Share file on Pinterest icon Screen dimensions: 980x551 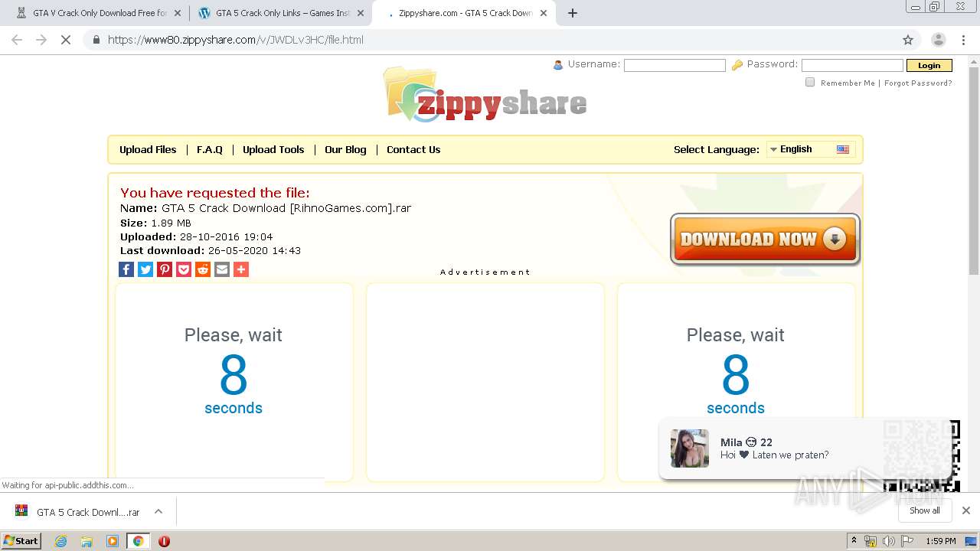coord(165,269)
